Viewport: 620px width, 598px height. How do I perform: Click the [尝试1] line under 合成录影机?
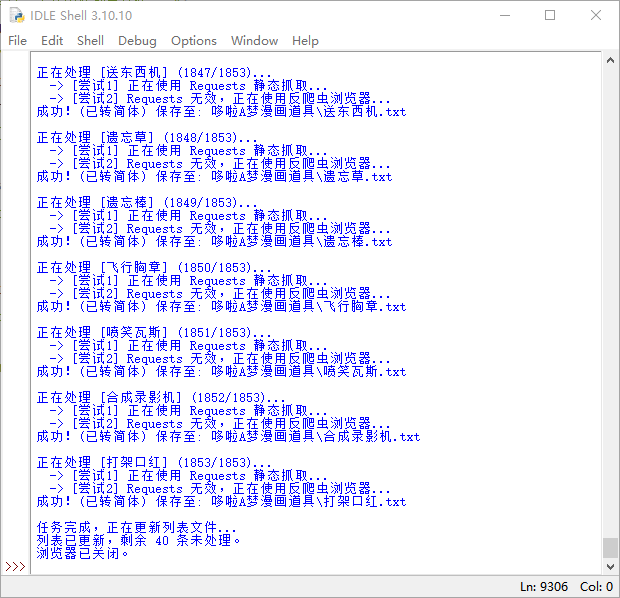[x=188, y=411]
